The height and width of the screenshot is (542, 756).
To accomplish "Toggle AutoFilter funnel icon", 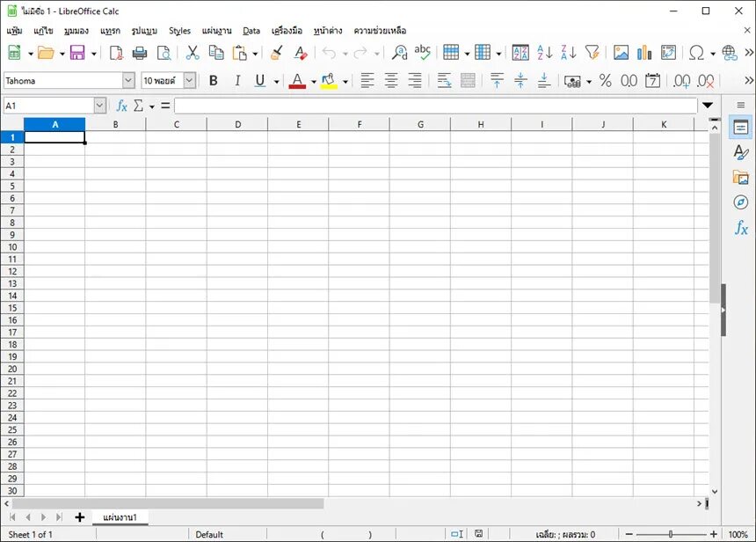I will 592,53.
